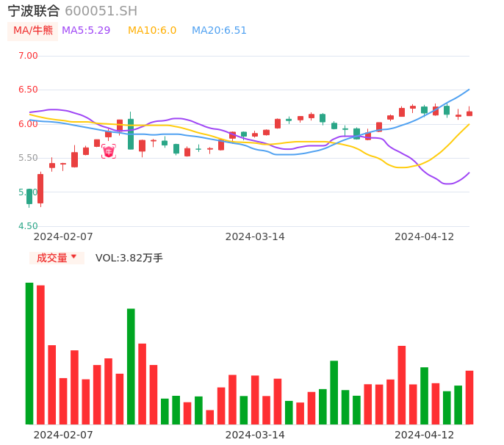Select the large green candlestick near 6.00
The image size is (504, 445).
tap(131, 134)
